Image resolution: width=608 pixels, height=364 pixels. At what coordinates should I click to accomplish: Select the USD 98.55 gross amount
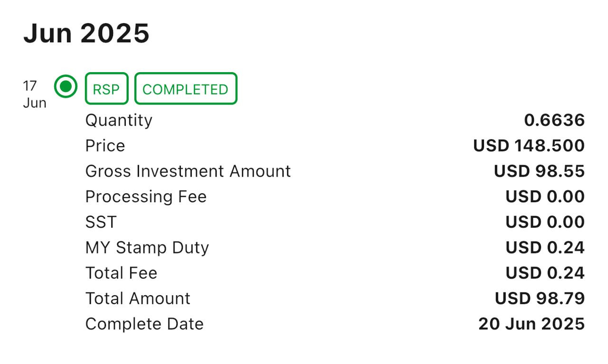(x=539, y=171)
